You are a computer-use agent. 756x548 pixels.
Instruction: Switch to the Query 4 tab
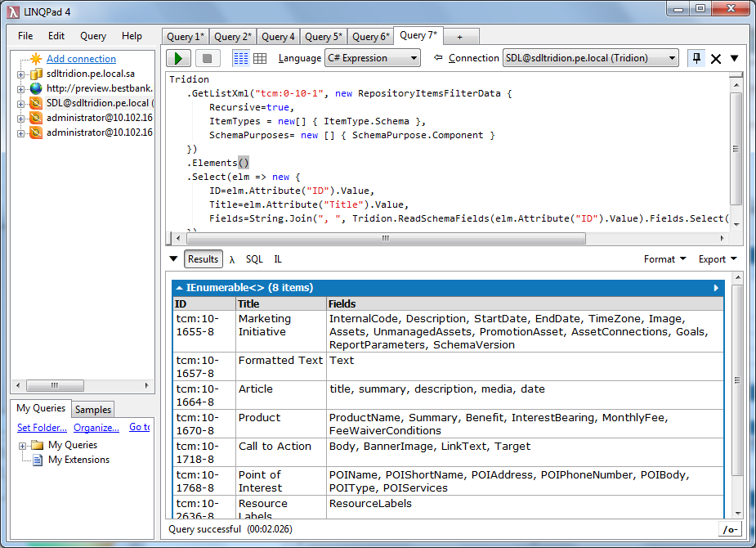278,37
